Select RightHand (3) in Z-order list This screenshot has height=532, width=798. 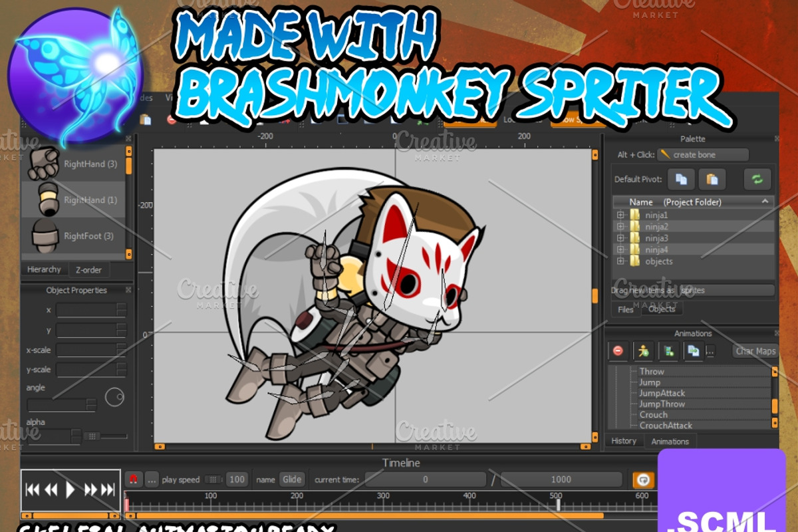coord(73,164)
